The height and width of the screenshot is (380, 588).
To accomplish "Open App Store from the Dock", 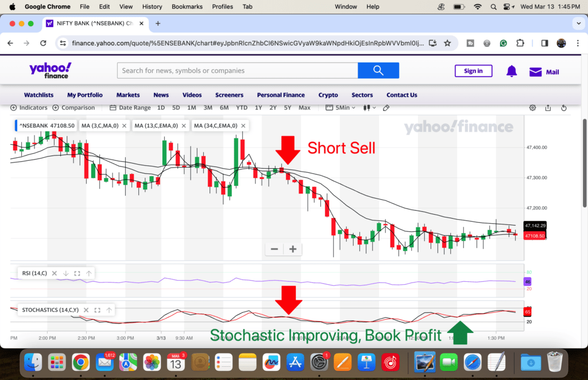I will [x=296, y=362].
